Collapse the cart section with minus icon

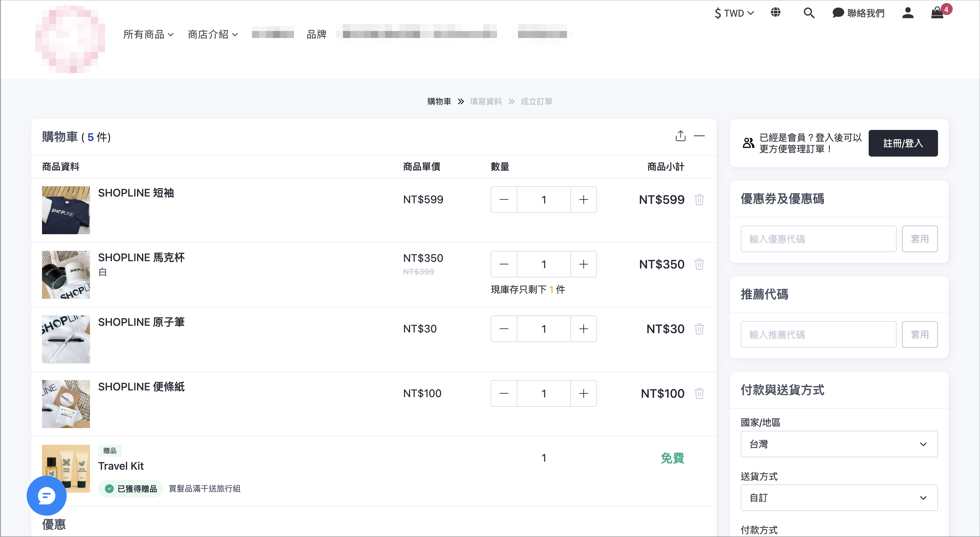click(699, 136)
